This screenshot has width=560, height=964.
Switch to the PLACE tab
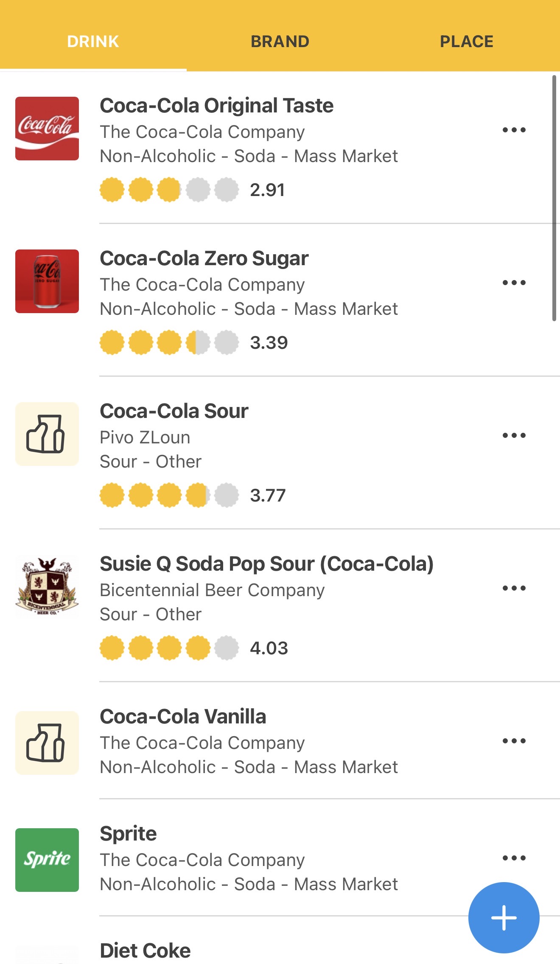point(466,42)
